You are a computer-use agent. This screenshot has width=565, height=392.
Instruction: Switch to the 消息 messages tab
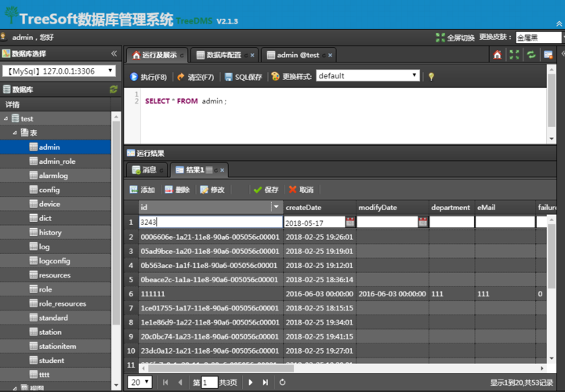pos(148,170)
